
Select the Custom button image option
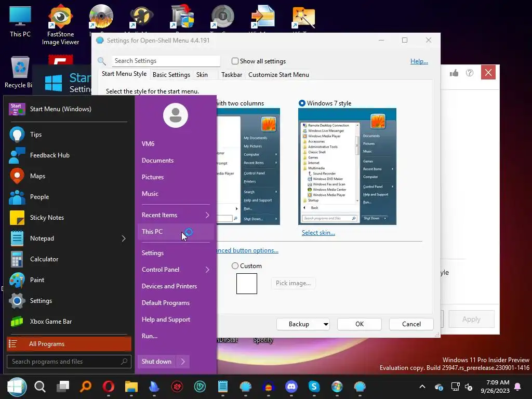point(235,266)
